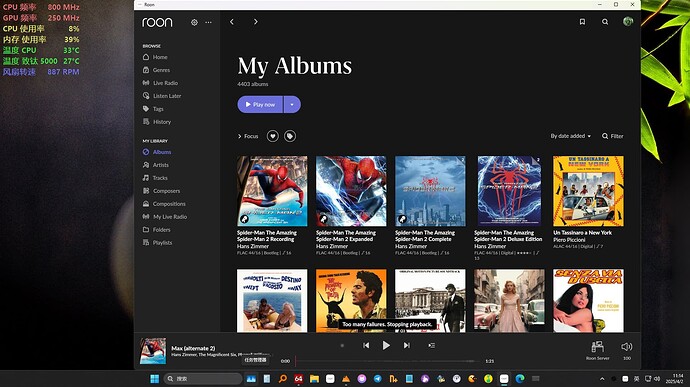690x387 pixels.
Task: Click the Play now button
Action: (x=260, y=104)
